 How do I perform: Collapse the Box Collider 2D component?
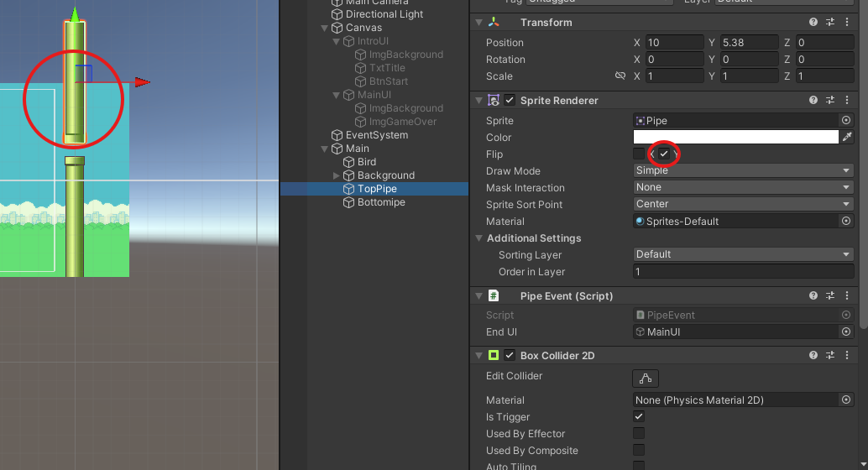(x=478, y=355)
